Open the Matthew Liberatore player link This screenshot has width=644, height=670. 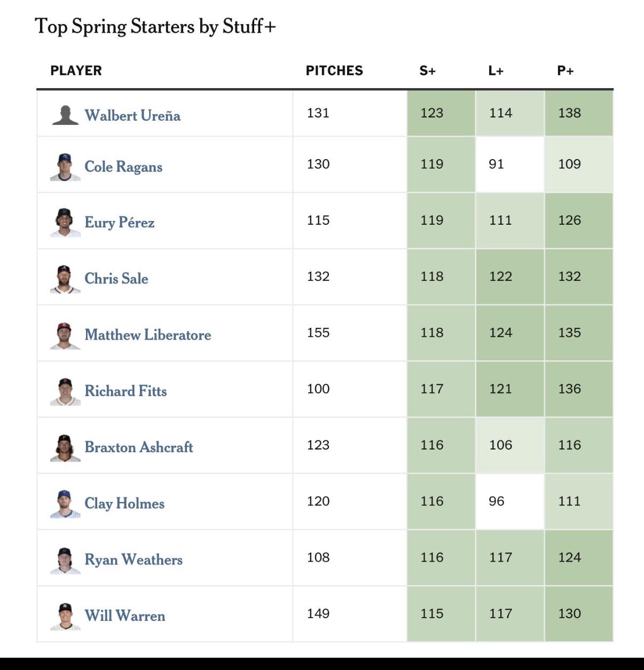(148, 335)
